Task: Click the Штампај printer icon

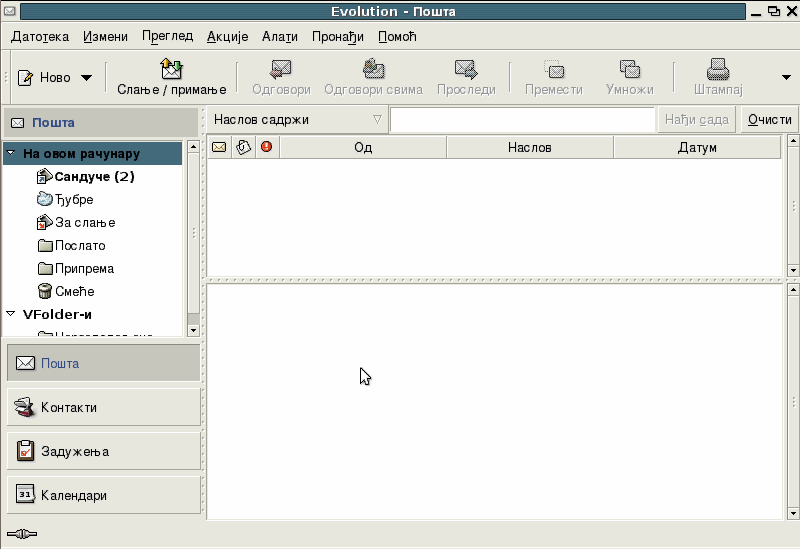Action: (718, 69)
